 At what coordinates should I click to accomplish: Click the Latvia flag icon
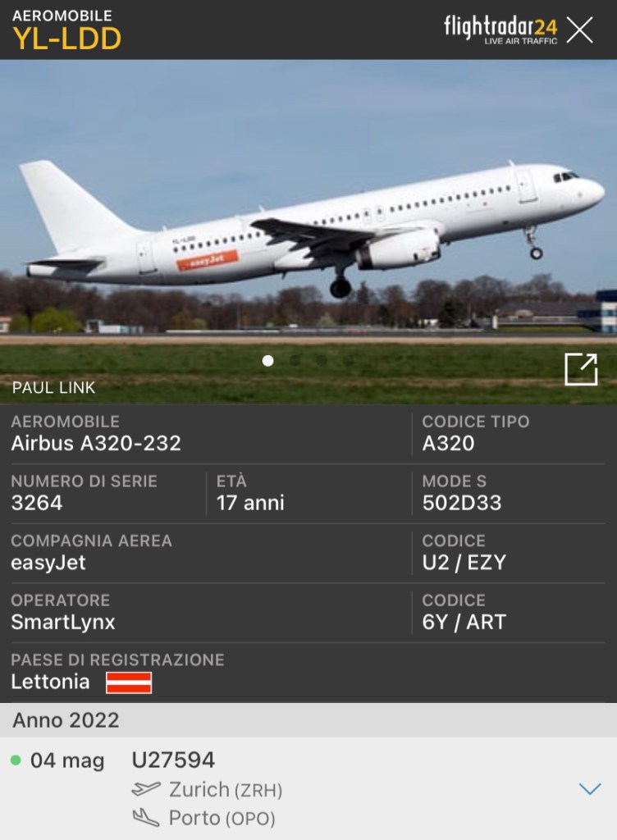(129, 682)
